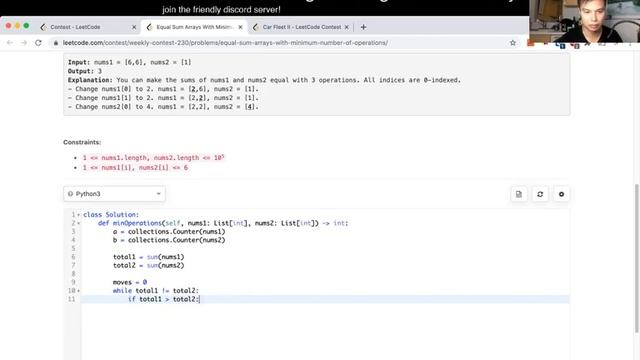This screenshot has width=640, height=360.
Task: Click the webcam video overlay
Action: [584, 21]
